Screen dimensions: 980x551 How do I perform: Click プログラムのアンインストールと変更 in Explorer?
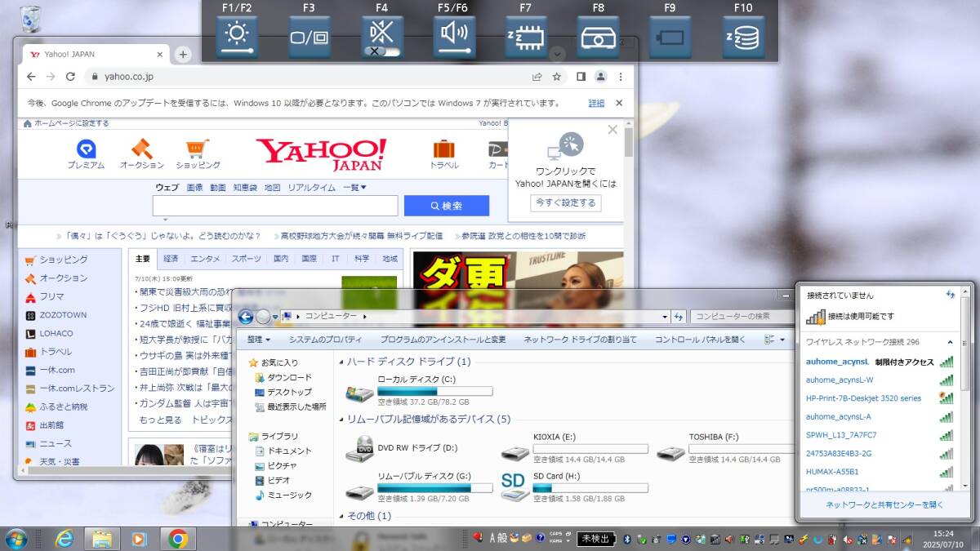coord(443,340)
